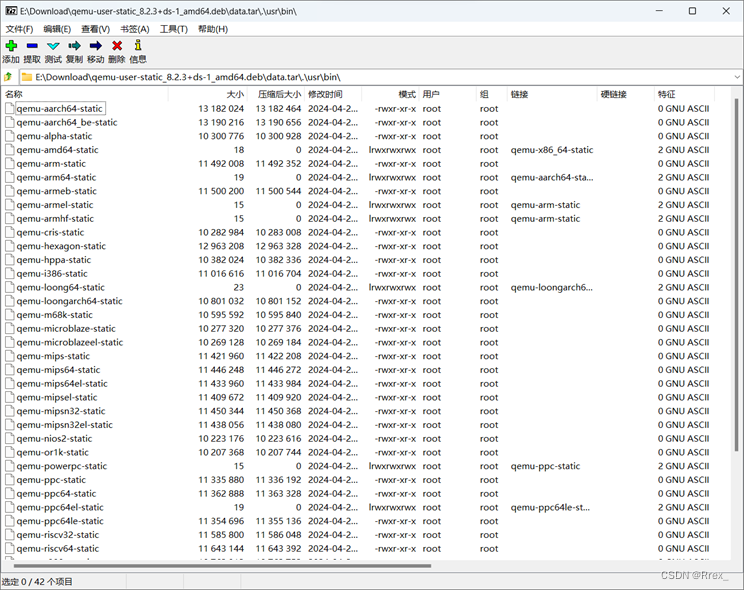This screenshot has width=744, height=590.
Task: Click the red Delete (删除) X icon
Action: tap(117, 46)
